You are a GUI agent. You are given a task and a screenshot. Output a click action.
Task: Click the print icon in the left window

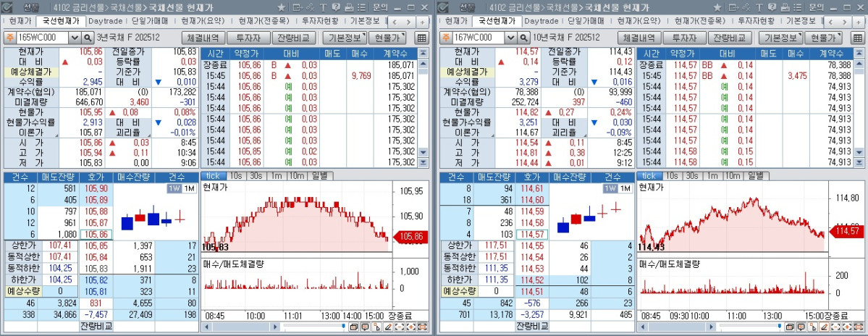tap(349, 7)
